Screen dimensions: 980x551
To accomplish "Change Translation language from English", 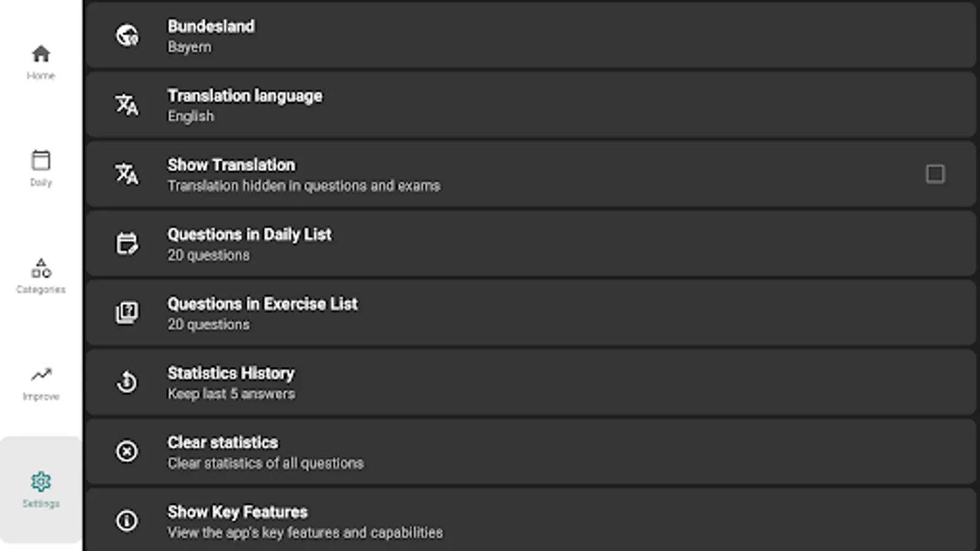I will tap(490, 105).
